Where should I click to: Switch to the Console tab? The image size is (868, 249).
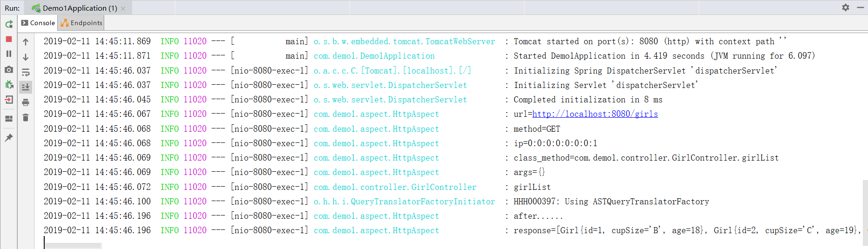(x=38, y=23)
